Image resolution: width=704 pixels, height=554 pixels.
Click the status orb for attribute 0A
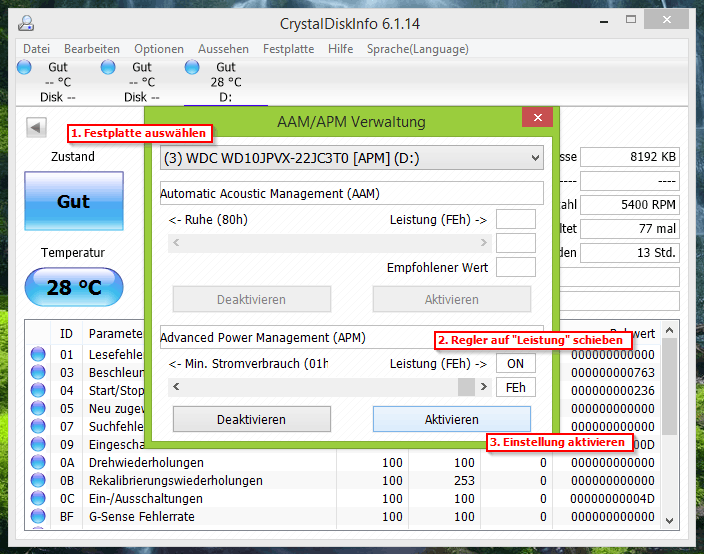coord(38,462)
